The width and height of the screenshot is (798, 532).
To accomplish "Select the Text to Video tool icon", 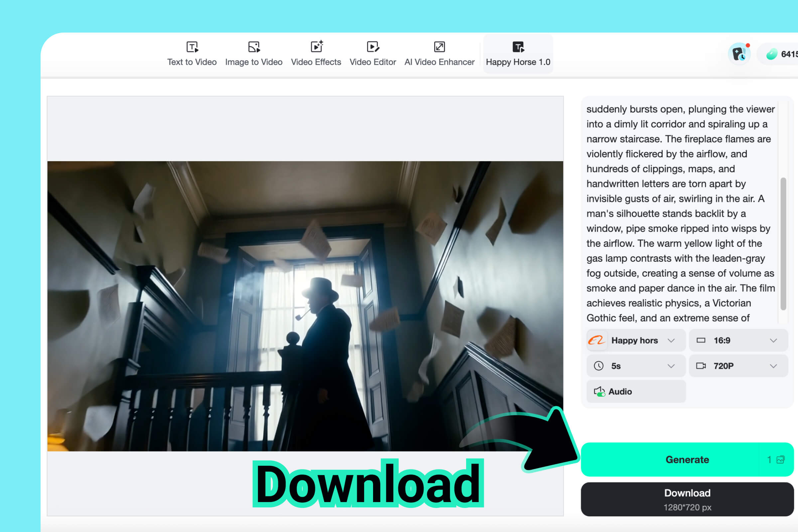I will point(192,47).
